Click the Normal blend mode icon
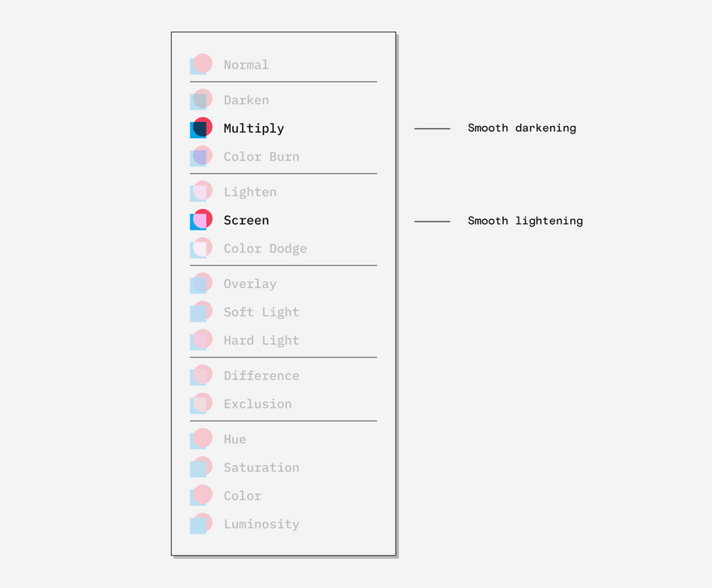 tap(201, 64)
